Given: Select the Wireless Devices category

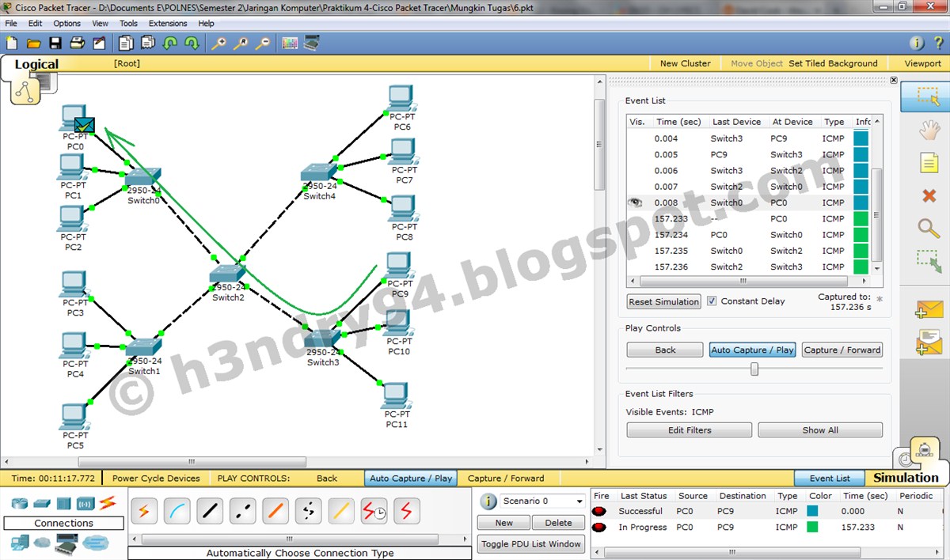Looking at the screenshot, I should click(85, 504).
